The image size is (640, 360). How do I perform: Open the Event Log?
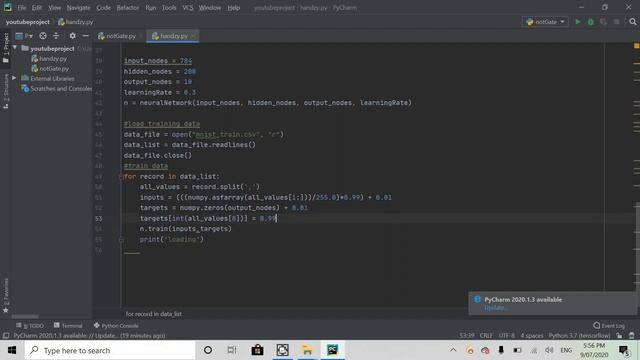click(609, 326)
